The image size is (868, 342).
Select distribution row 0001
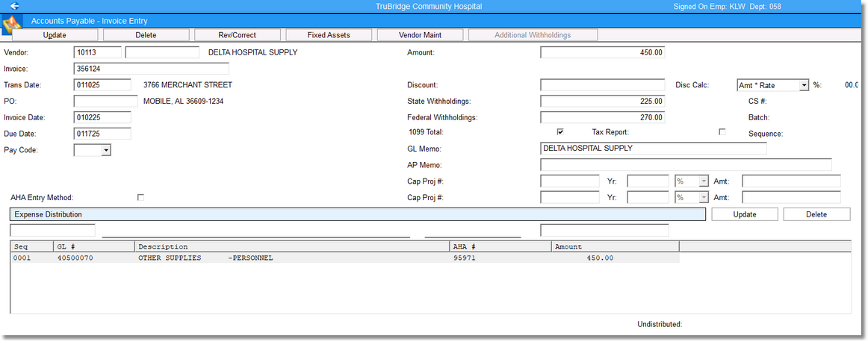(345, 258)
